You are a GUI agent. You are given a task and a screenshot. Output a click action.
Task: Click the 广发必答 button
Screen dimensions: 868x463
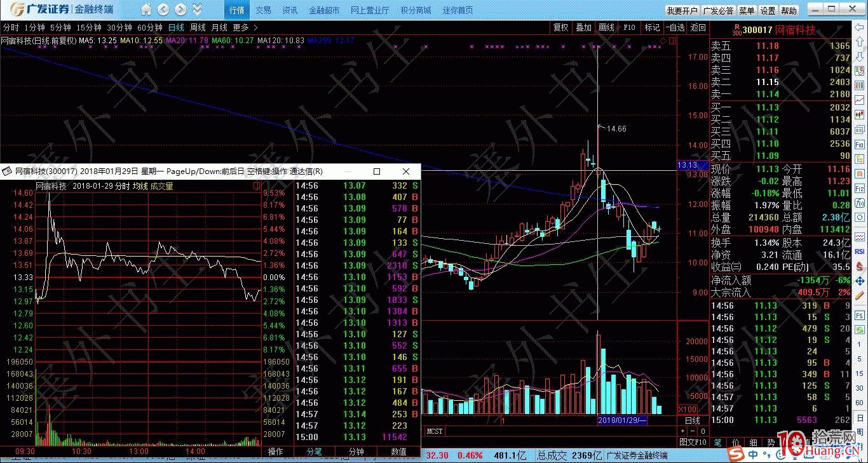point(719,11)
